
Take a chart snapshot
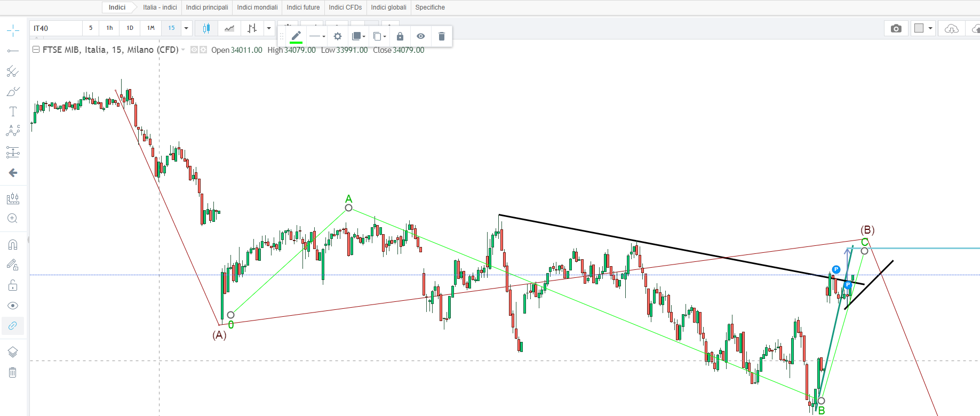point(896,28)
